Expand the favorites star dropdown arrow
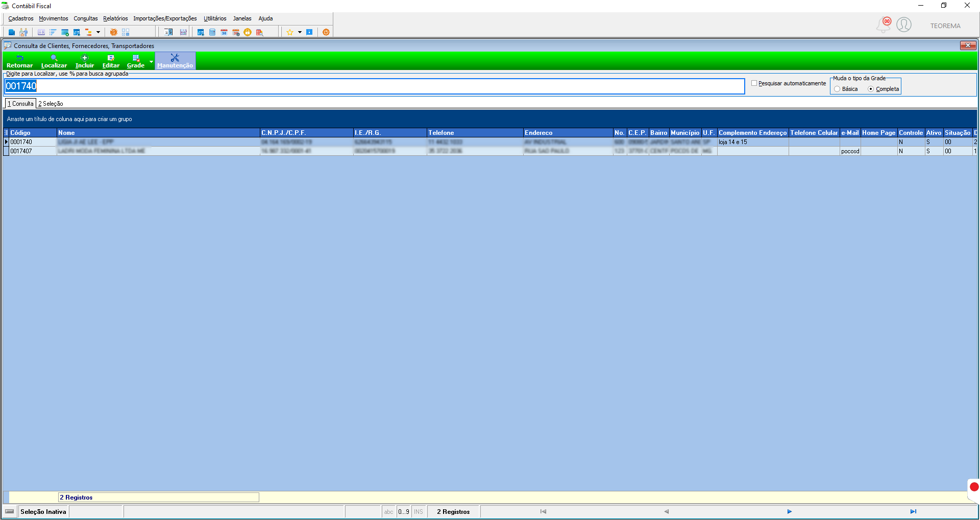Viewport: 980px width, 520px height. click(x=300, y=32)
